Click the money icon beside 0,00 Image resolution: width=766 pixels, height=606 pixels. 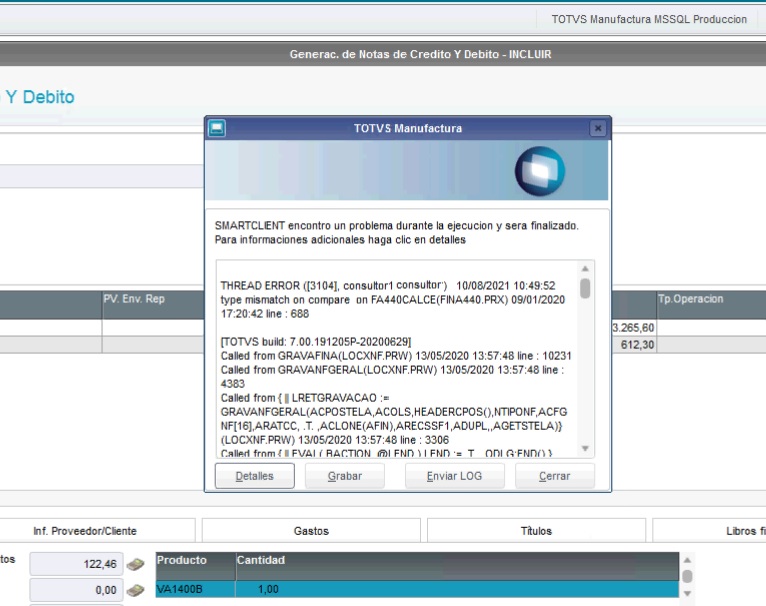point(135,590)
